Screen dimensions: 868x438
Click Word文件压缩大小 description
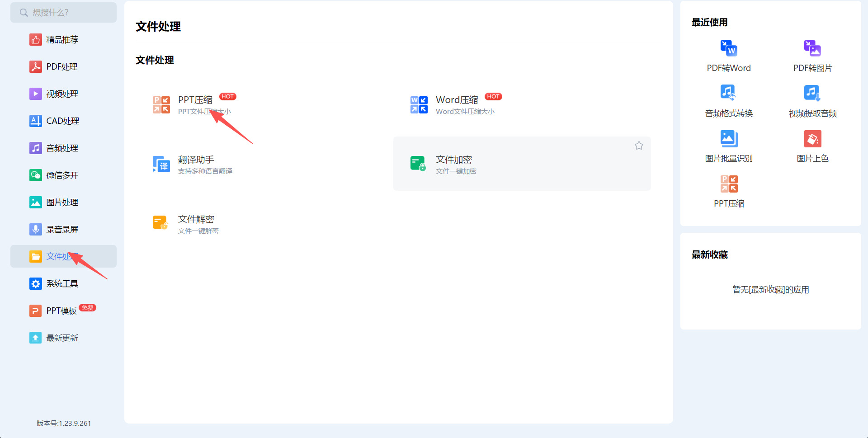tap(465, 112)
